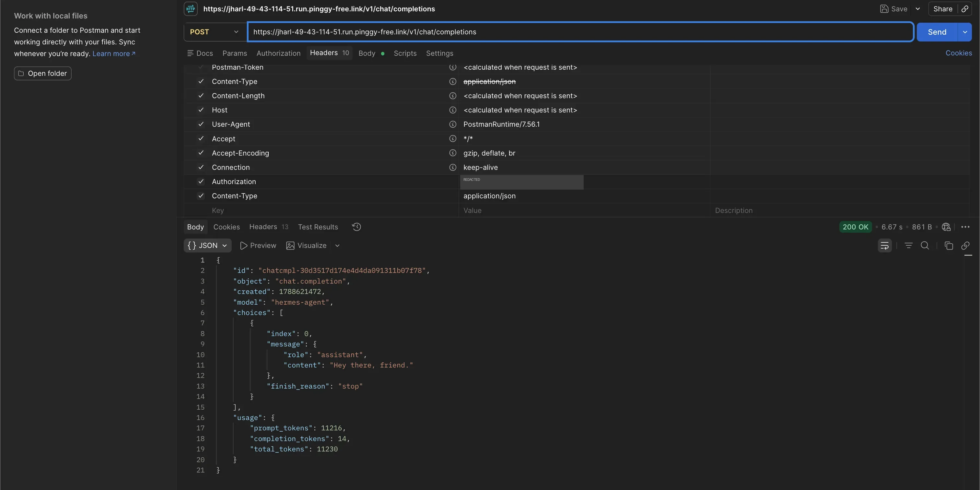This screenshot has width=980, height=490.
Task: Click the Open folder button
Action: [42, 74]
